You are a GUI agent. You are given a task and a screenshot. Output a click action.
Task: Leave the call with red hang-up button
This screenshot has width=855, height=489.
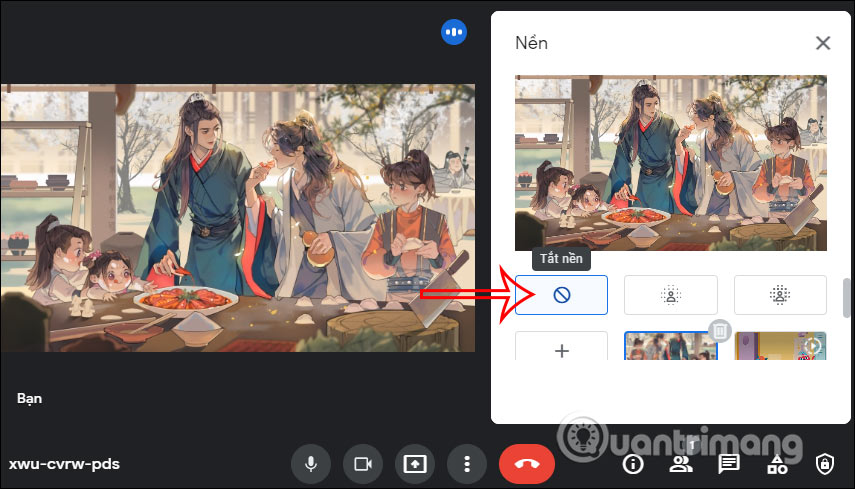[527, 464]
